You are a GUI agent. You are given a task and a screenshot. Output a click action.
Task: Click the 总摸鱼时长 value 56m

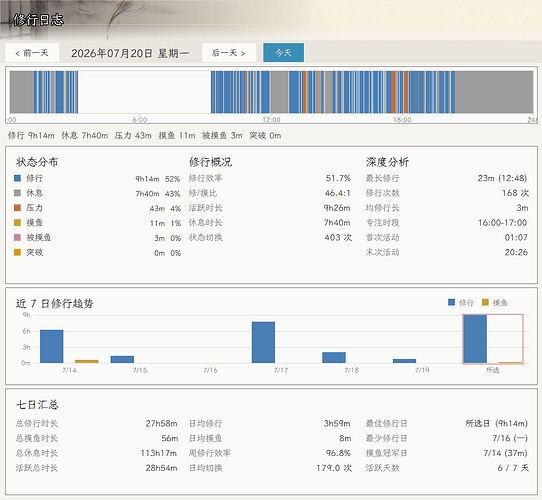click(x=170, y=438)
